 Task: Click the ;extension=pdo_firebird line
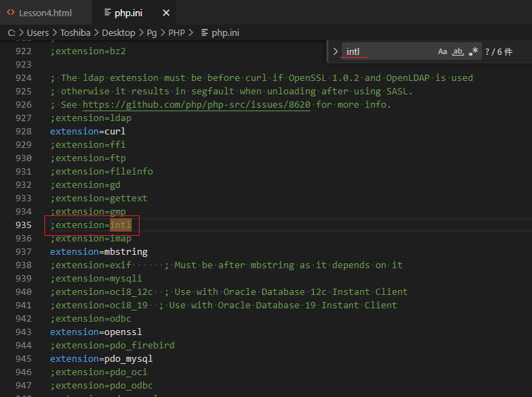tap(112, 346)
